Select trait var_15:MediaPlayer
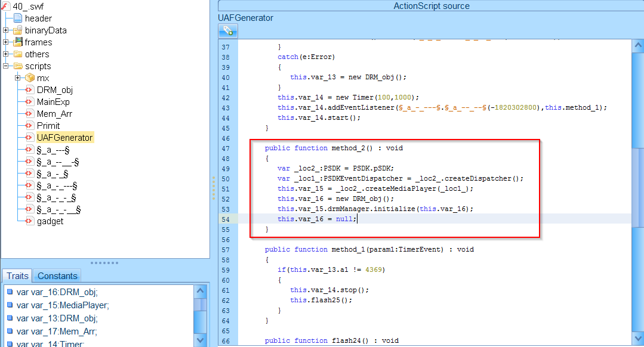 [x=63, y=306]
